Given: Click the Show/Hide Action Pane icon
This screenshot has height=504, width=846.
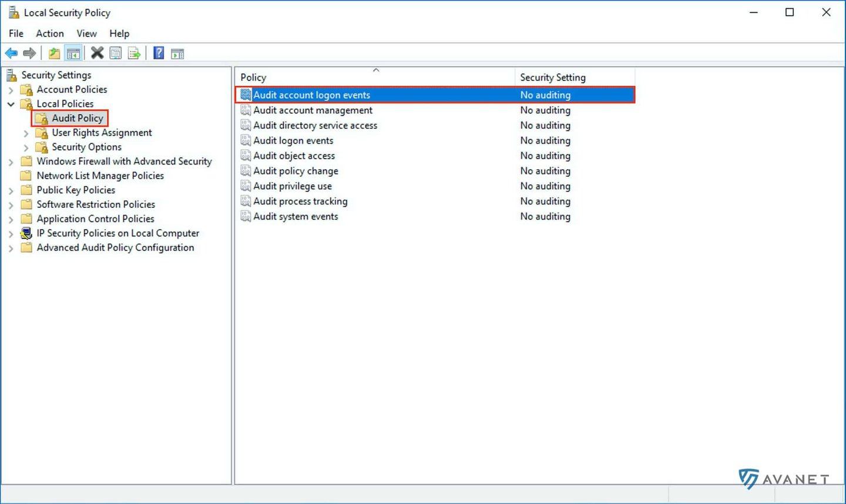Looking at the screenshot, I should 177,53.
